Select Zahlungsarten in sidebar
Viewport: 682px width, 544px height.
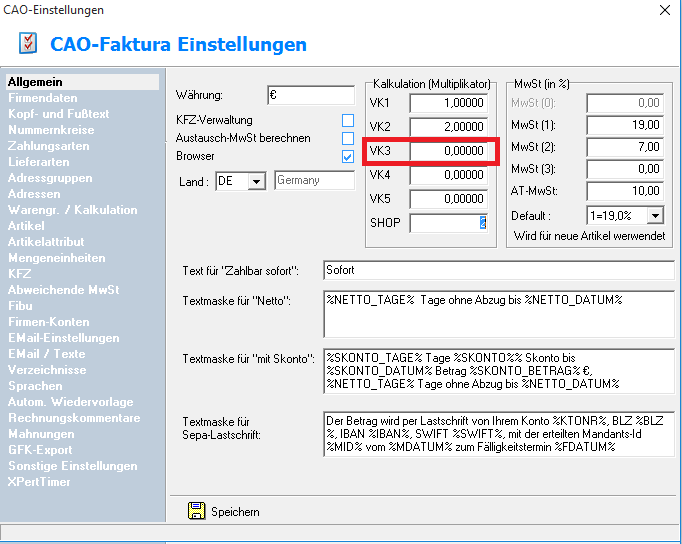pos(49,146)
